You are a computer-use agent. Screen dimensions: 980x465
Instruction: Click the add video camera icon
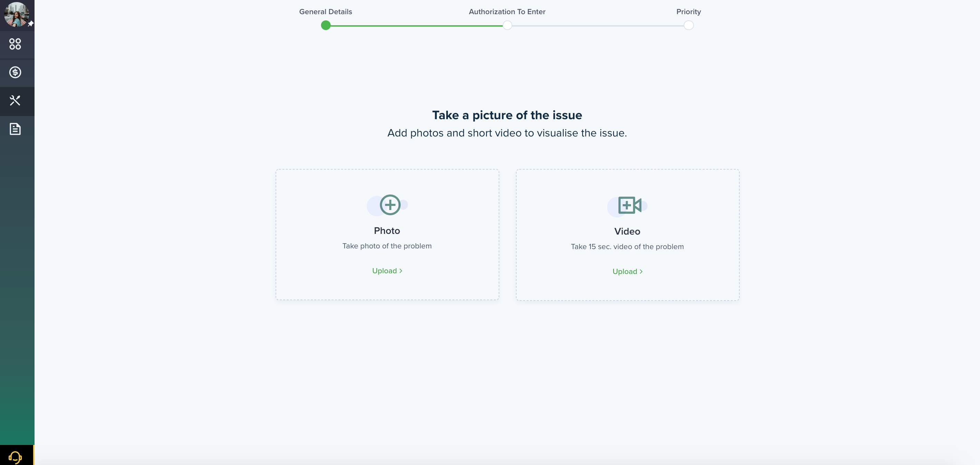[630, 206]
